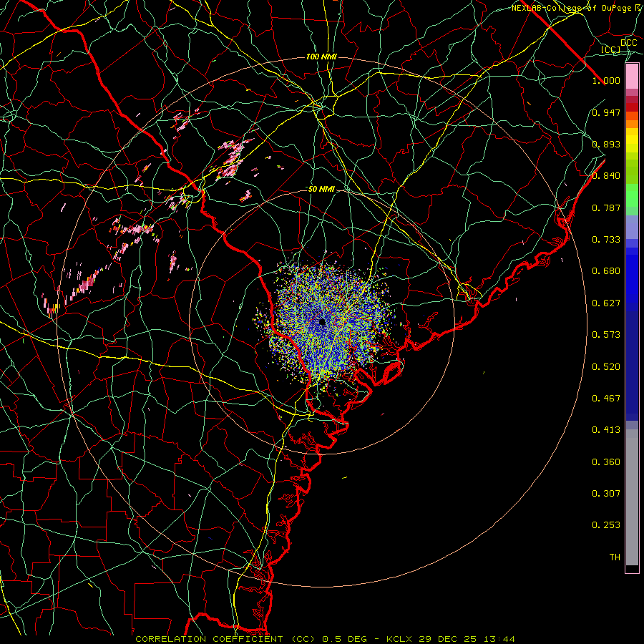644x644 pixels.
Task: Click the "DCC" label above the color scale
Action: [628, 43]
